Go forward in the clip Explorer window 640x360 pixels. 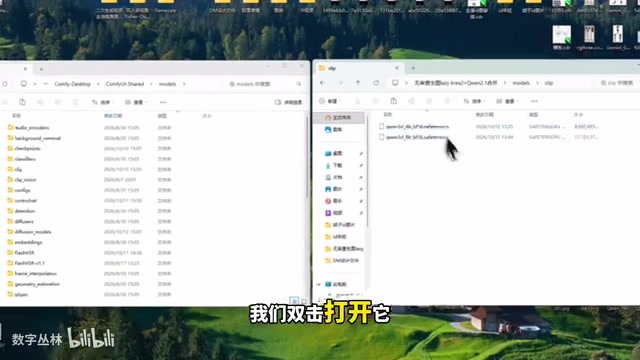click(340, 83)
